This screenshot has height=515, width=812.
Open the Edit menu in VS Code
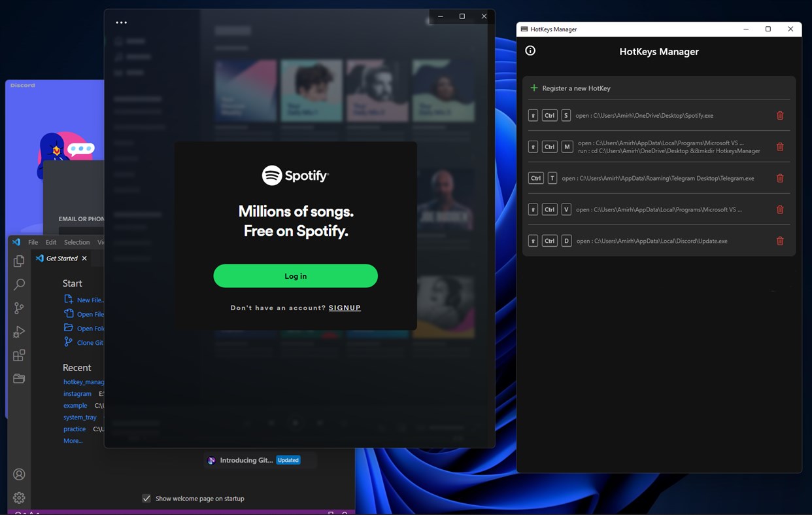point(51,242)
